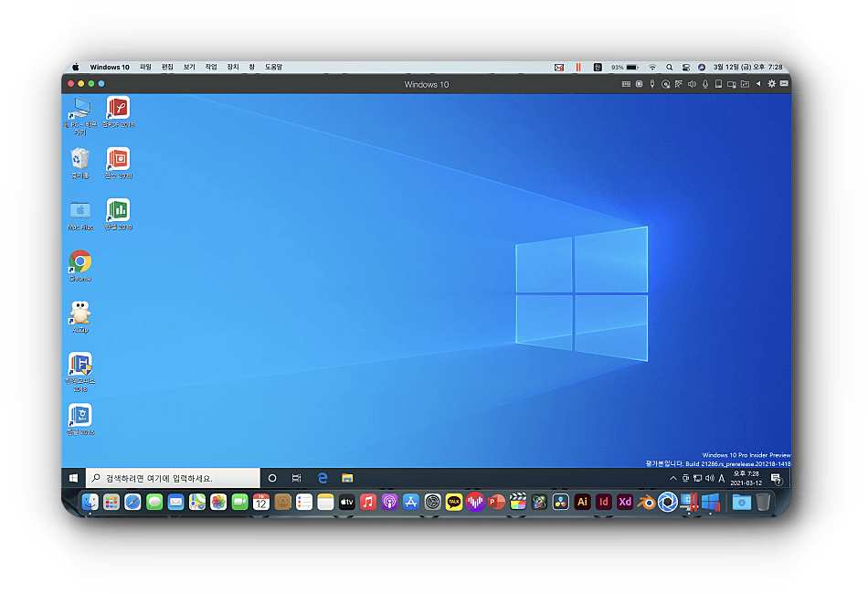
Task: Open Windows notification action center button
Action: pos(776,478)
